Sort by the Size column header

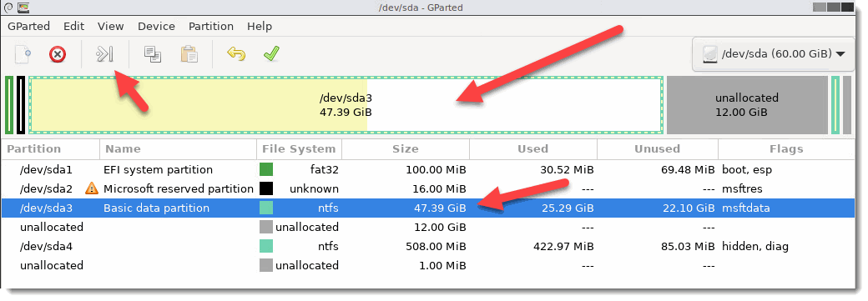click(406, 149)
